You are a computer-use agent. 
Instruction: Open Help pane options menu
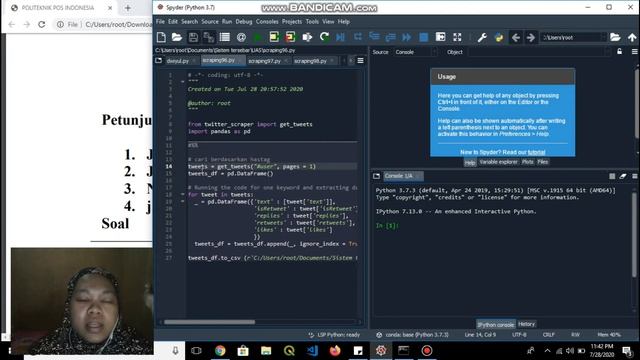634,51
